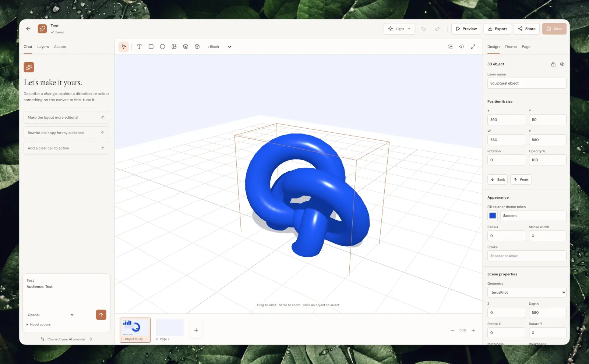Viewport: 589px width, 364px height.
Task: Go back using the left arrow icon
Action: pyautogui.click(x=28, y=29)
